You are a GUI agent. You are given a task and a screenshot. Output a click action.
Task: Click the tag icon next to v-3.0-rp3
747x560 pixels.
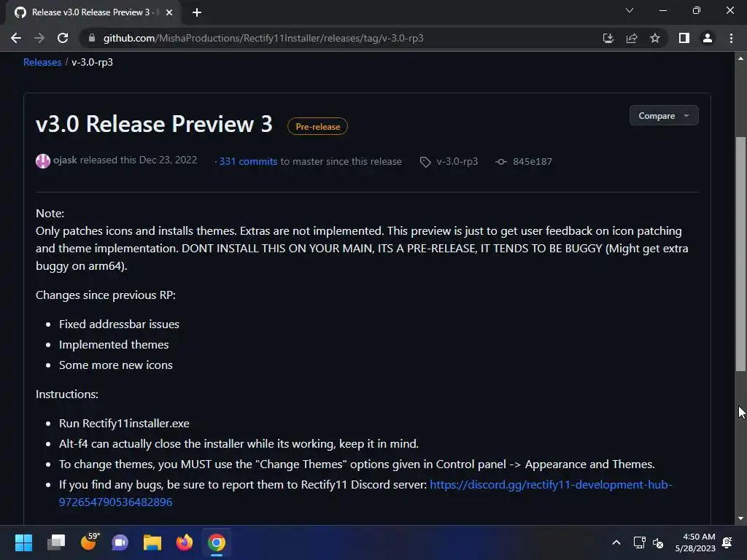click(425, 162)
